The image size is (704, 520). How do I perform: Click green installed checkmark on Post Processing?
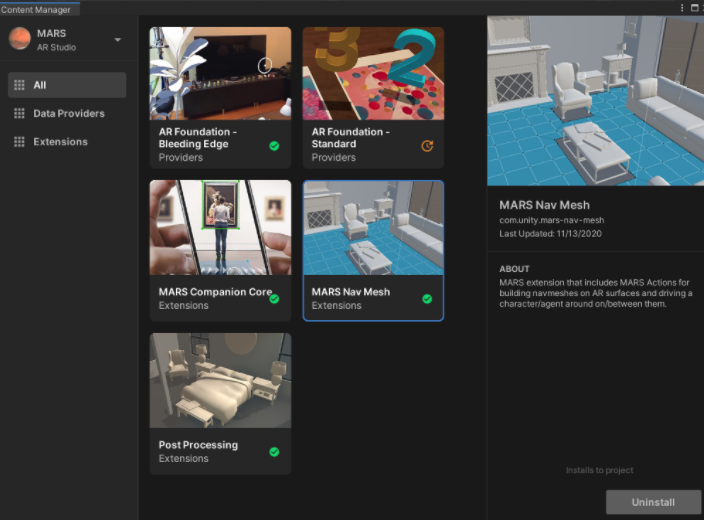point(274,452)
